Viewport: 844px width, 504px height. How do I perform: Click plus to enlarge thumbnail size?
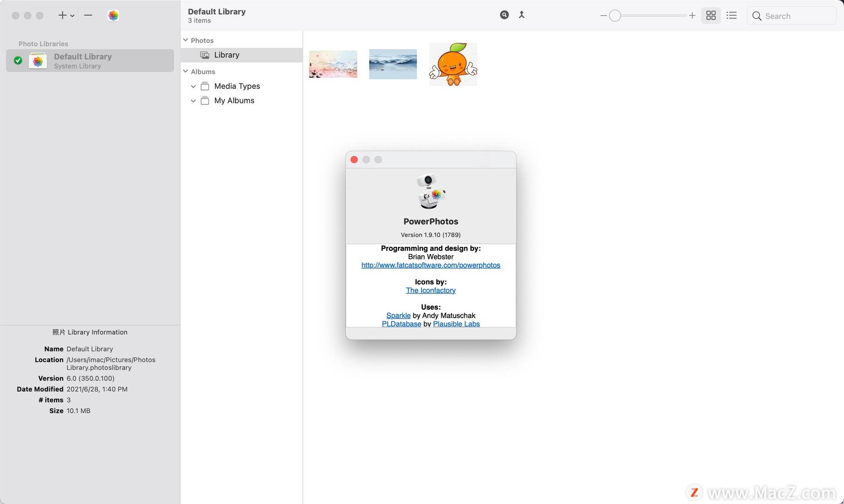click(x=692, y=16)
